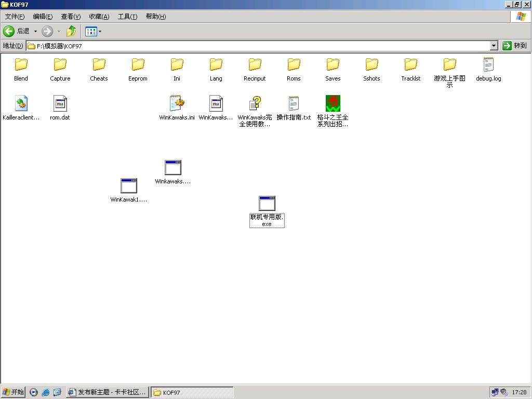This screenshot has height=399, width=532.
Task: Open the Roms folder
Action: coord(294,70)
